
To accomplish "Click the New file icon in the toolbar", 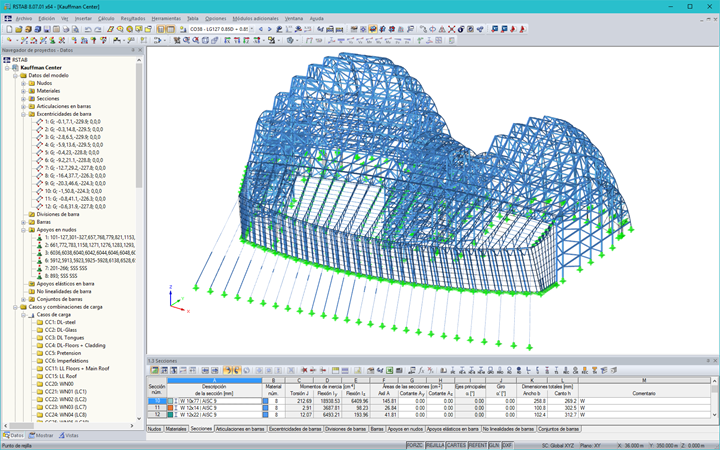I will click(9, 29).
